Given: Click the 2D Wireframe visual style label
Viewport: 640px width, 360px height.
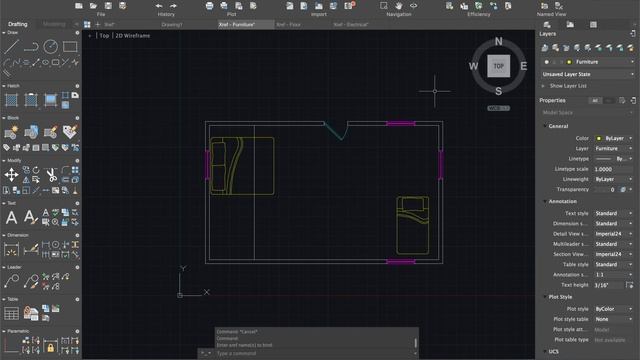Looking at the screenshot, I should (x=133, y=36).
